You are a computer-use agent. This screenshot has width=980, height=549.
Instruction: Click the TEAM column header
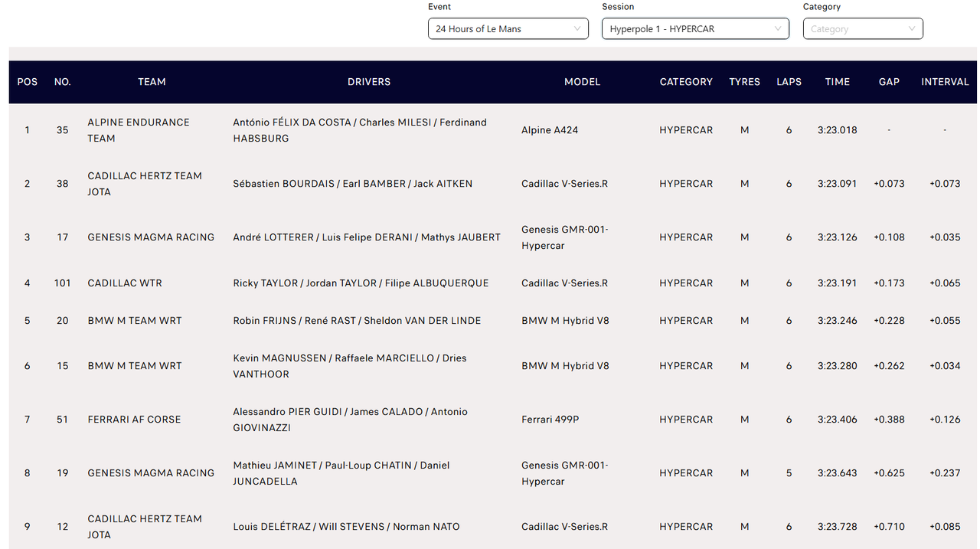click(152, 82)
